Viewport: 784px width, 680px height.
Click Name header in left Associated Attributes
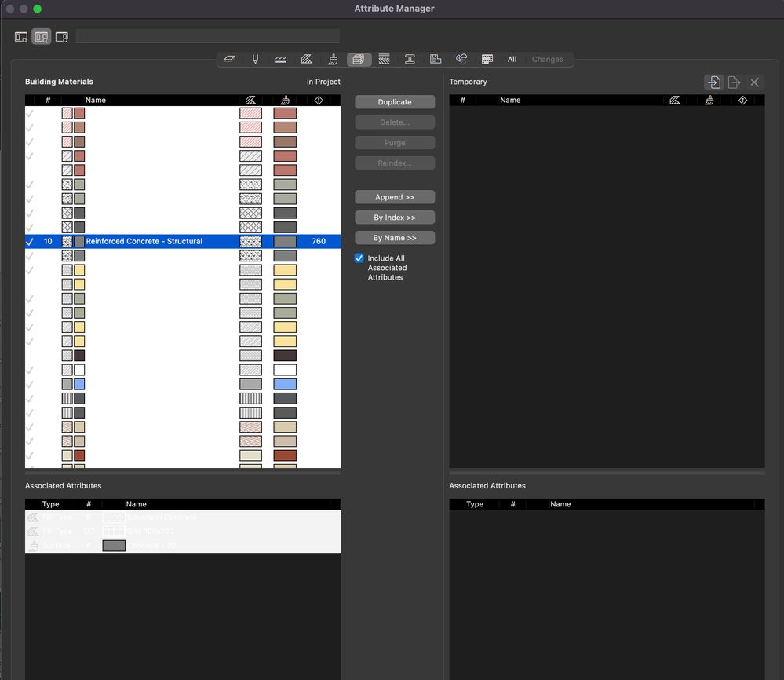pyautogui.click(x=136, y=504)
